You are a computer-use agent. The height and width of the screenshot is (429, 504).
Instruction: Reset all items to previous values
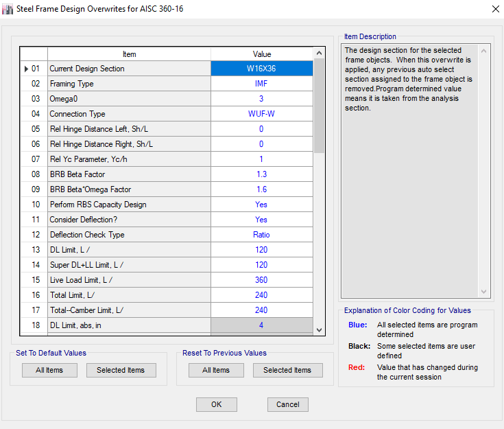click(x=216, y=370)
